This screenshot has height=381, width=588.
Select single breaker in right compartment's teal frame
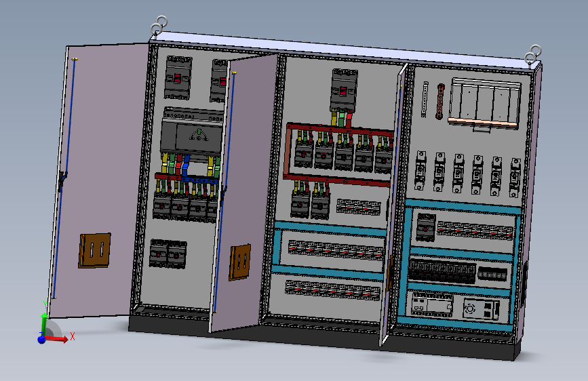pos(426,227)
